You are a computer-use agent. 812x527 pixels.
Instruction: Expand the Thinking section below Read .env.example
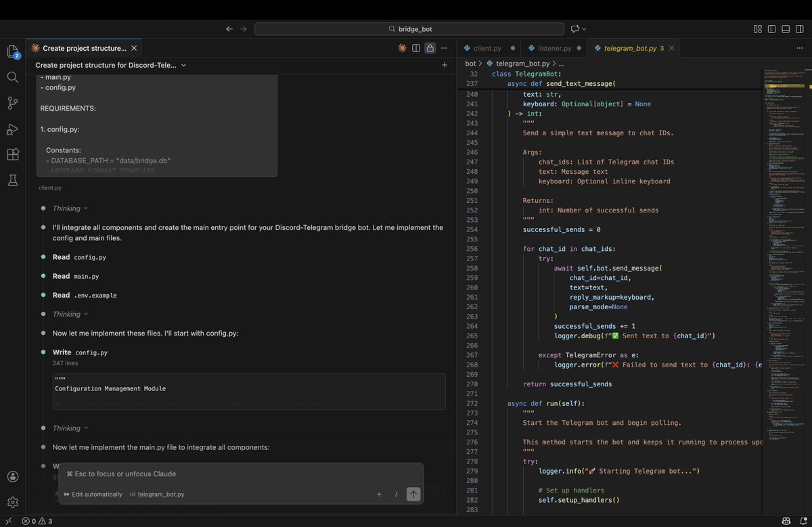[70, 314]
